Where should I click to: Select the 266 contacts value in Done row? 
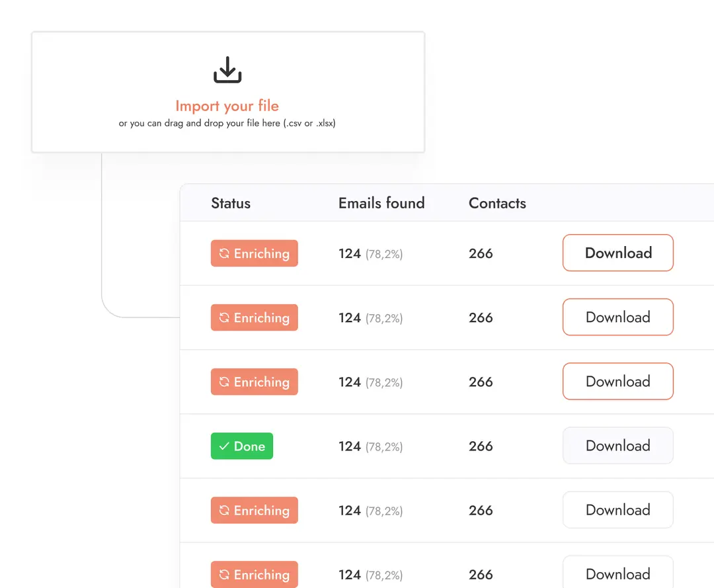(x=481, y=446)
